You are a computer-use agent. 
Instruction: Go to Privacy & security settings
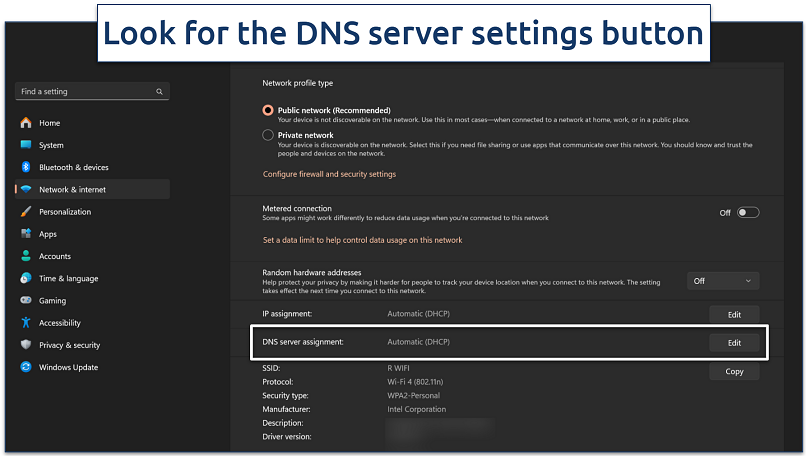click(x=69, y=345)
